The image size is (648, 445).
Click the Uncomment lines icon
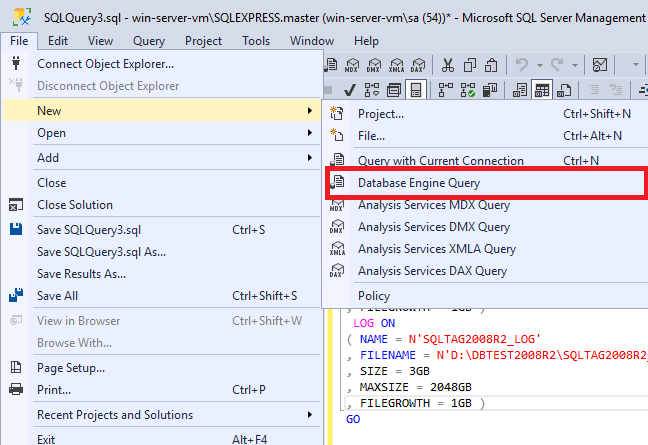(616, 90)
